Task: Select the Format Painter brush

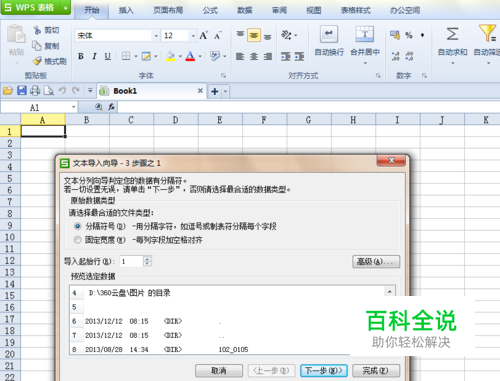Action: 37,61
